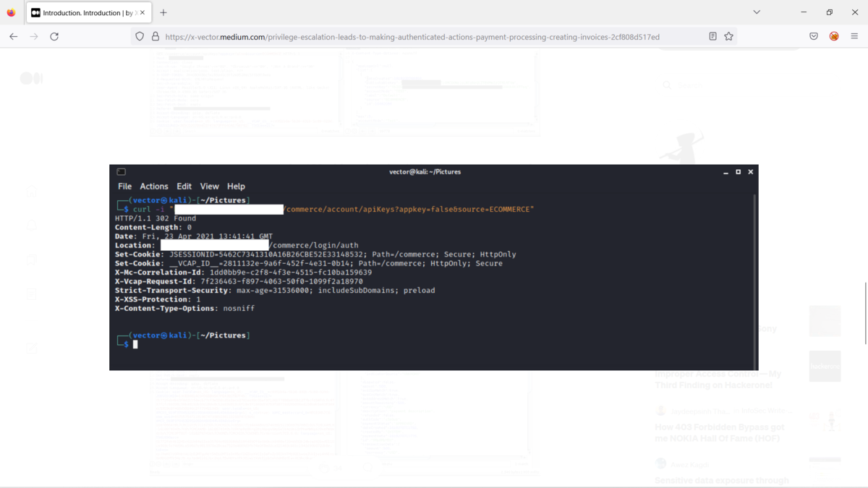Click the X-Mc-Correlation-Id header line
This screenshot has height=488, width=868.
pos(243,273)
